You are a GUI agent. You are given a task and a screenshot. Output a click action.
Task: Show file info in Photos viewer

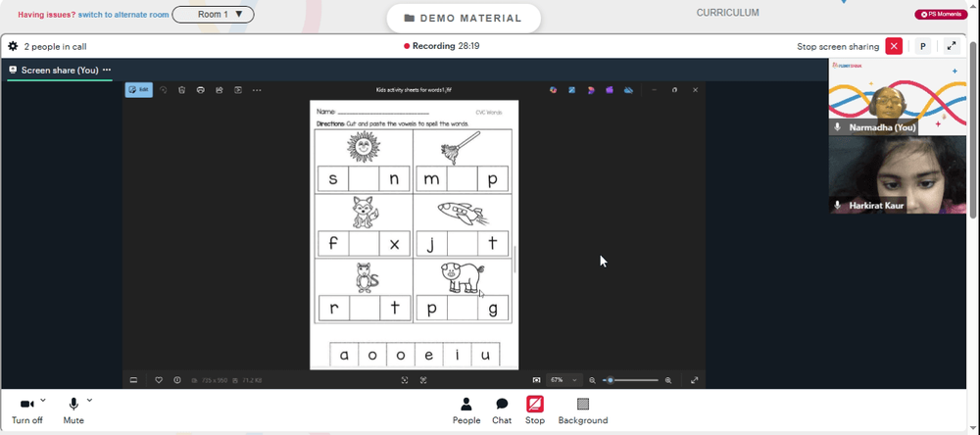[177, 380]
